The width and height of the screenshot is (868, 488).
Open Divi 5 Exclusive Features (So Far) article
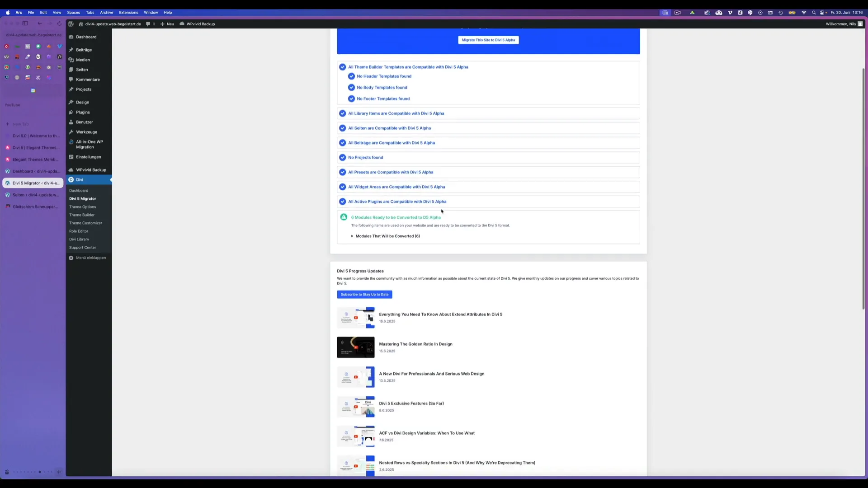coord(411,404)
